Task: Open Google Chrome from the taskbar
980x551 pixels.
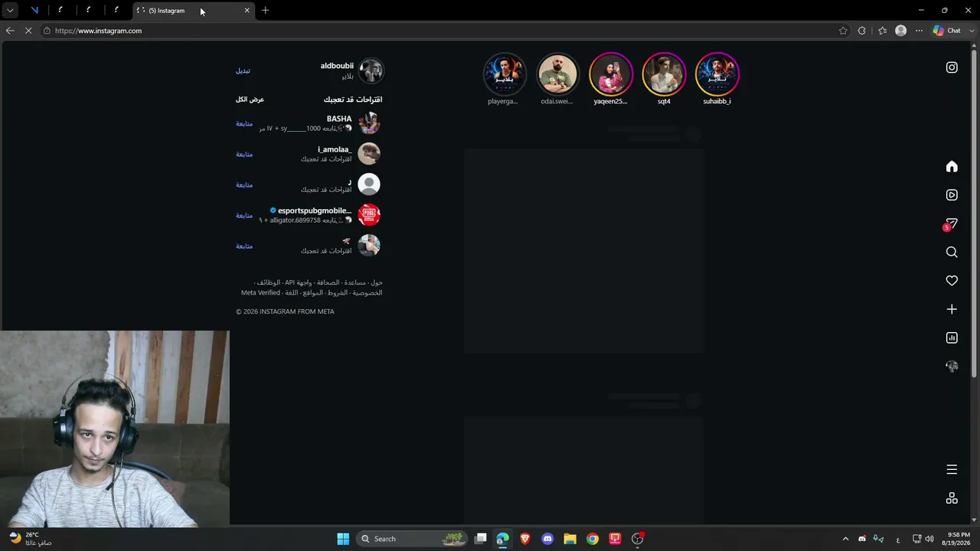Action: (x=593, y=539)
